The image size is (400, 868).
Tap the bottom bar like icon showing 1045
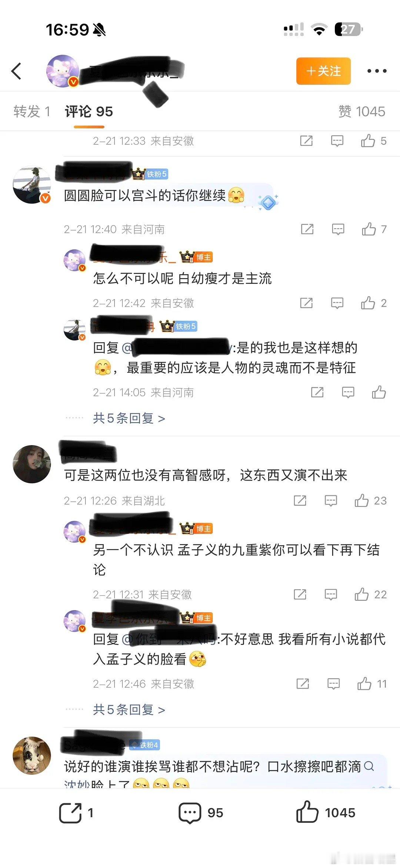[307, 812]
